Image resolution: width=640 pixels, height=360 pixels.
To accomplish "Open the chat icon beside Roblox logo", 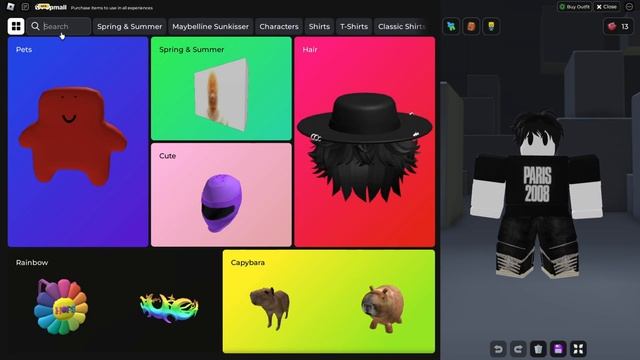I will [x=25, y=7].
